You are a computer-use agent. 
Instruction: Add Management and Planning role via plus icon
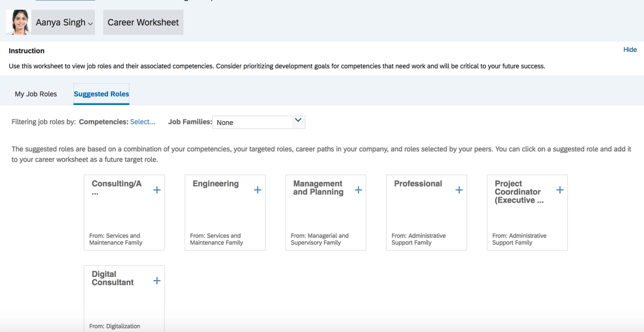(x=358, y=189)
